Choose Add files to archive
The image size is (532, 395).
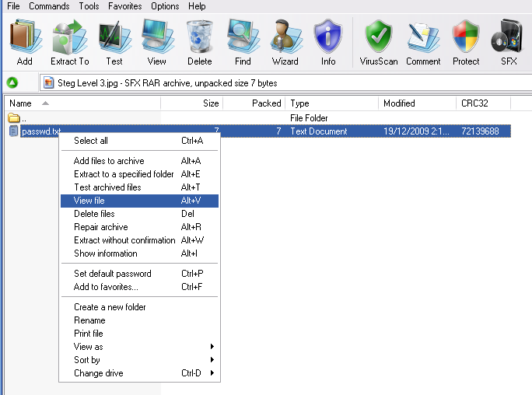(139, 161)
